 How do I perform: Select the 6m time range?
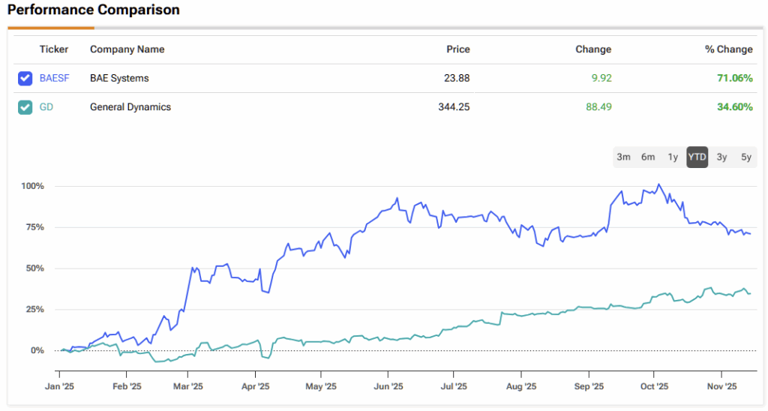pos(648,157)
